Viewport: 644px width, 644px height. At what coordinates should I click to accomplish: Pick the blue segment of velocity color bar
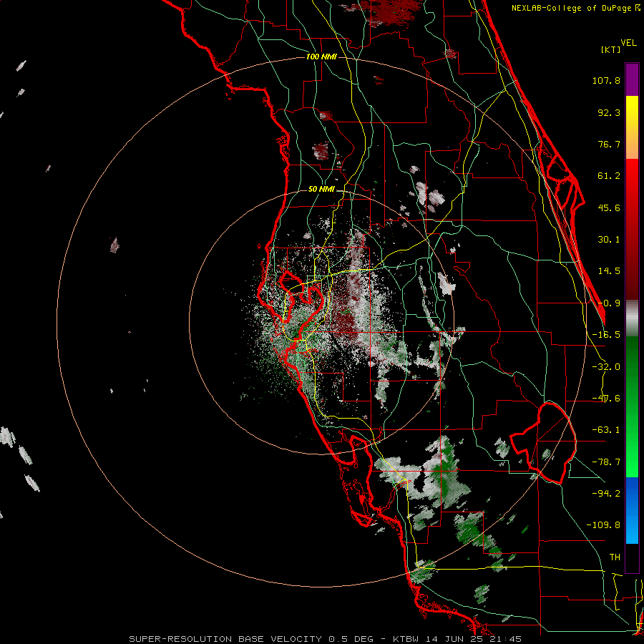(x=632, y=510)
